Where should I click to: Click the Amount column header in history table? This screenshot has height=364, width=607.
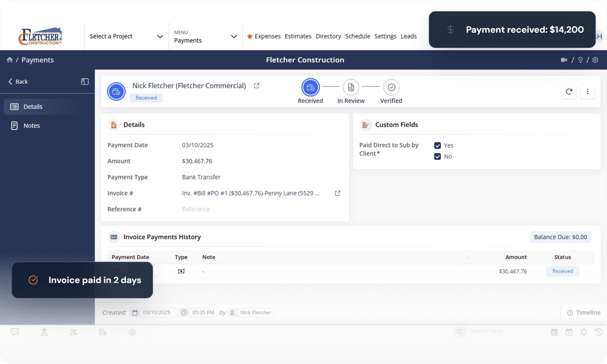[x=516, y=257]
